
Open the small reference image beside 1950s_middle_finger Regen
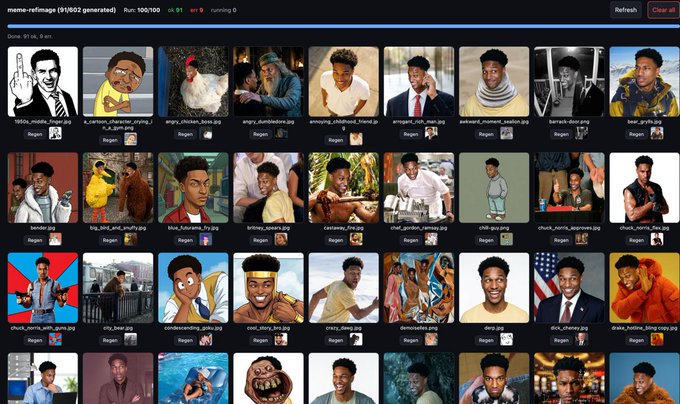click(x=55, y=134)
